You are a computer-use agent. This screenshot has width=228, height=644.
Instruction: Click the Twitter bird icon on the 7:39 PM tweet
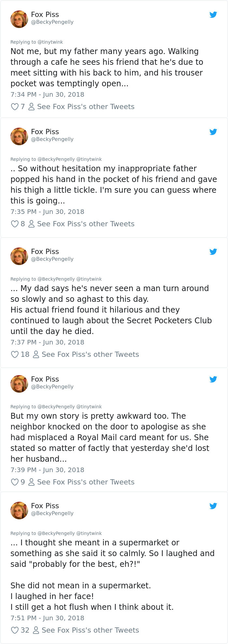tap(213, 379)
